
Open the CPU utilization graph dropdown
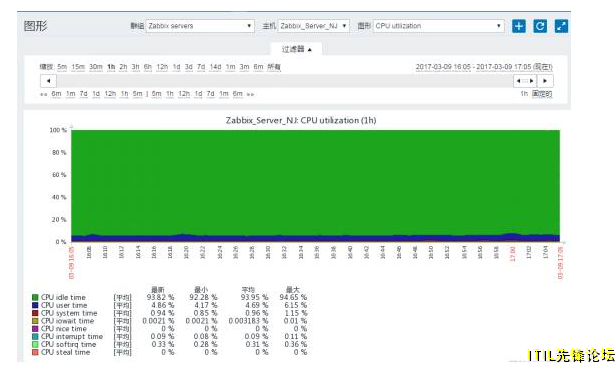coord(439,26)
